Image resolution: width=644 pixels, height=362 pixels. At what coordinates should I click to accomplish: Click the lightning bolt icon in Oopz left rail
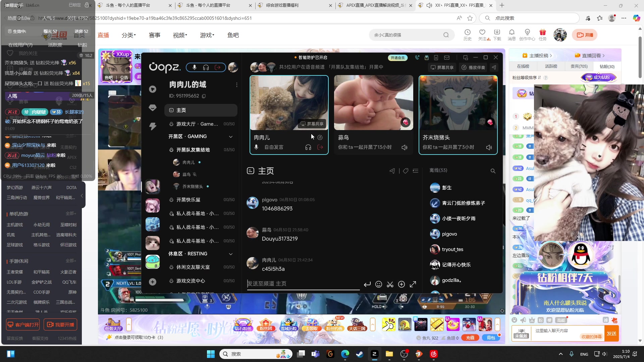(x=153, y=126)
